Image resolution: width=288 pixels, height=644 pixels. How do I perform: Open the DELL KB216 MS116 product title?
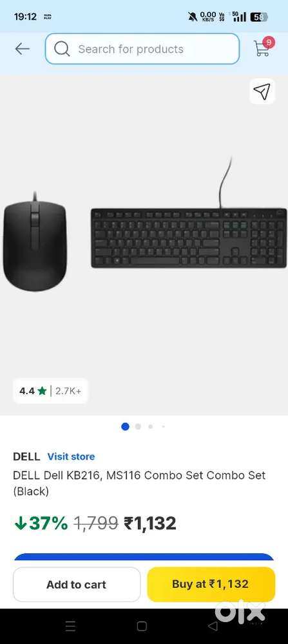tap(139, 483)
